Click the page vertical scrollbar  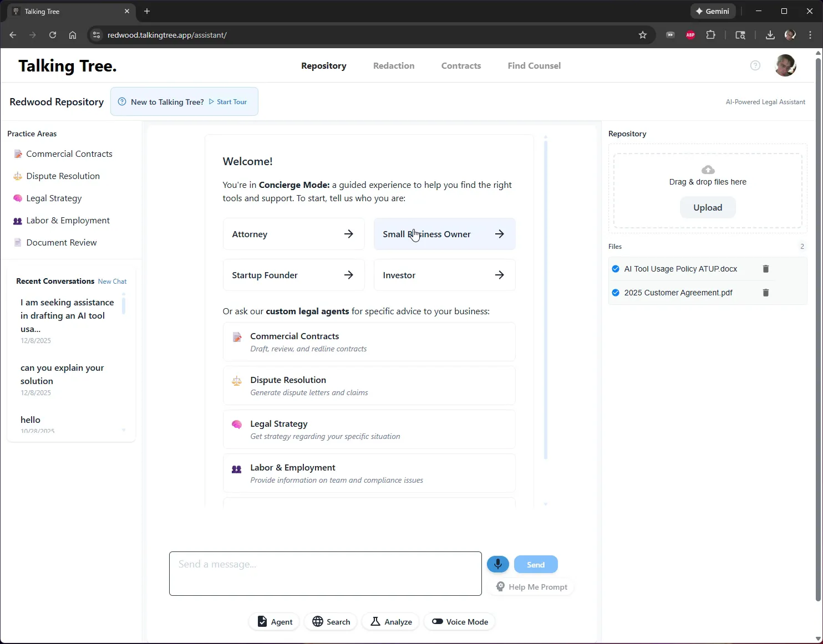818,329
